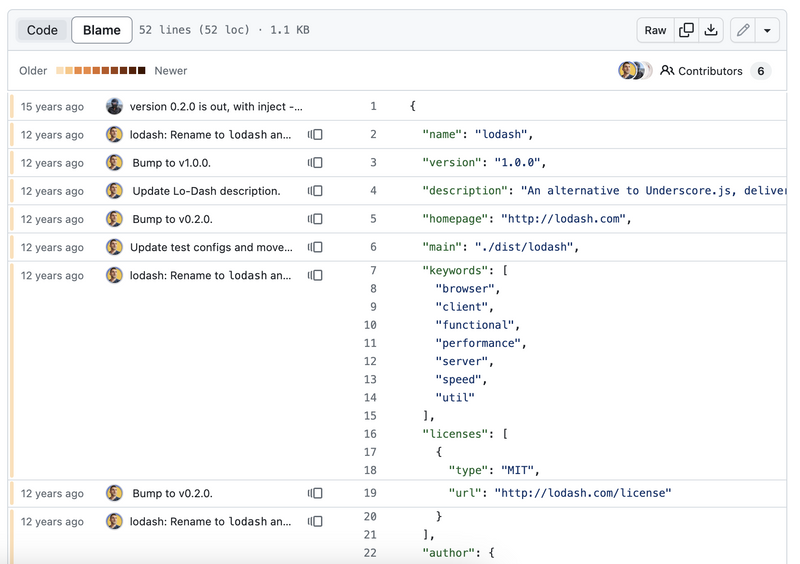Screen dimensions: 800x564
Task: Copy raw file contents icon
Action: tap(686, 30)
